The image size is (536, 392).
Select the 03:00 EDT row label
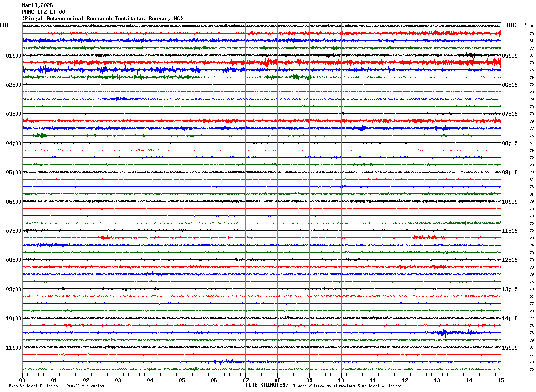click(14, 114)
